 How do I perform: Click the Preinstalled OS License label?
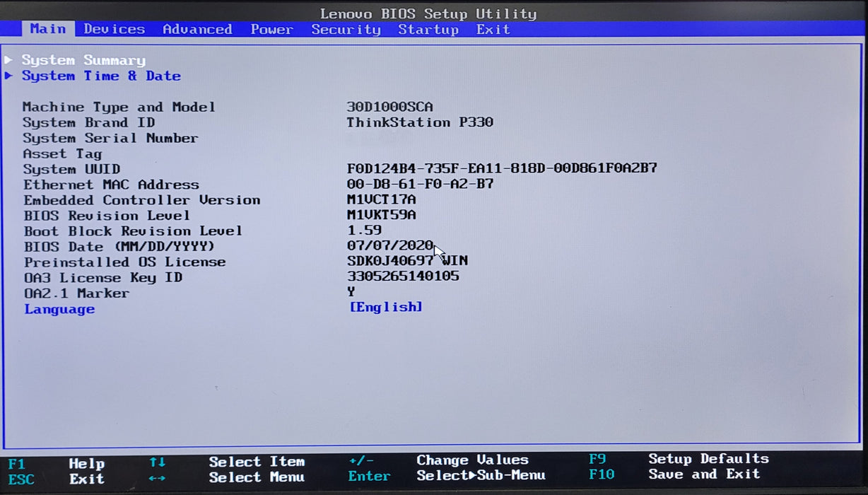click(x=124, y=262)
